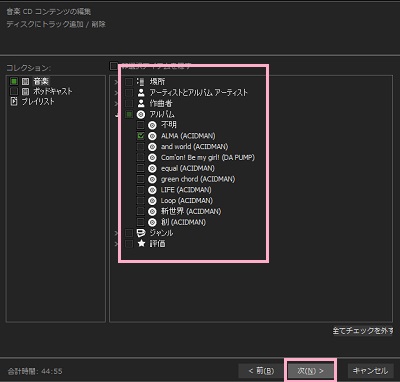Click the disc icon beside equal (ACIDMAN)

[x=152, y=168]
